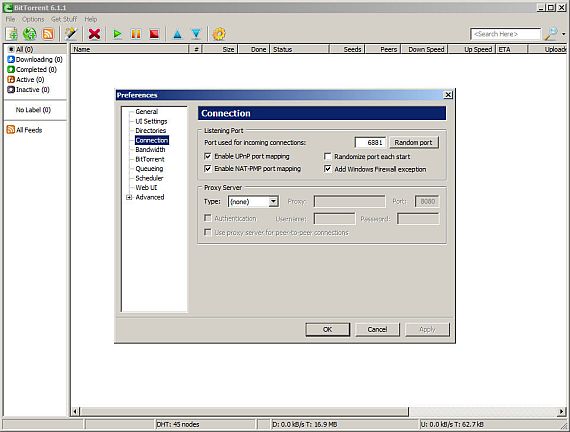Sort by the Seeds column header
570x432 pixels.
point(347,49)
